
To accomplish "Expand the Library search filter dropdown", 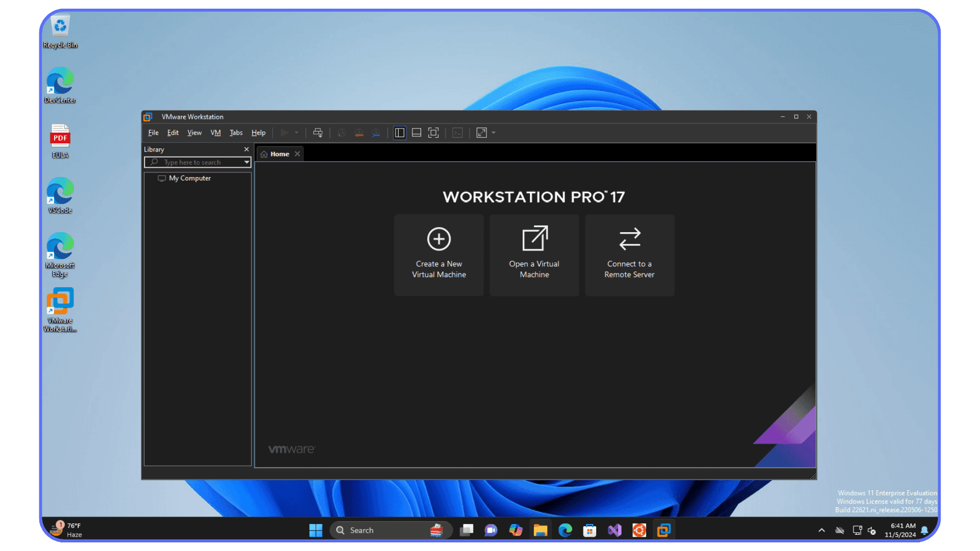I will coord(247,162).
